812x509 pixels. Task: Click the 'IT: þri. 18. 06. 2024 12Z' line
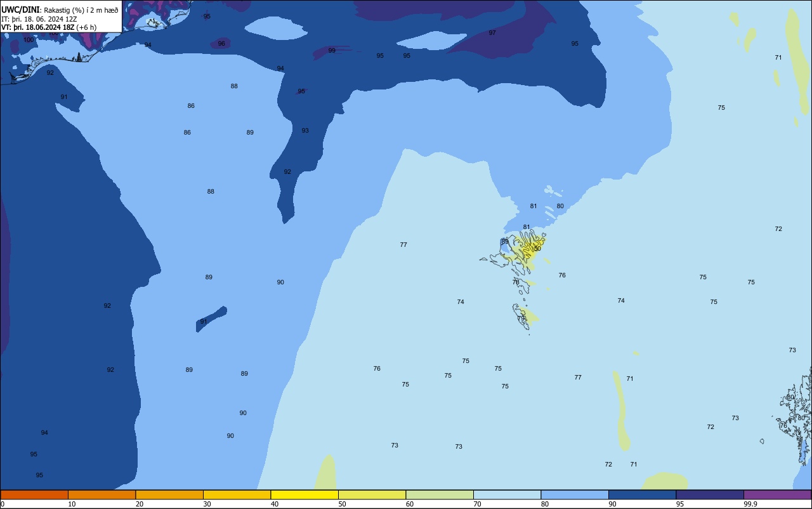(39, 19)
